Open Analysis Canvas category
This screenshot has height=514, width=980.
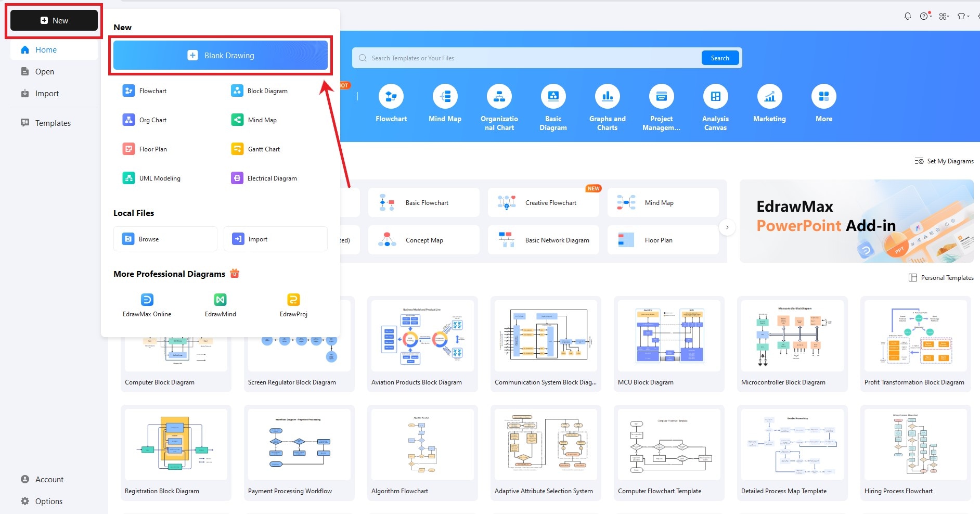[716, 108]
